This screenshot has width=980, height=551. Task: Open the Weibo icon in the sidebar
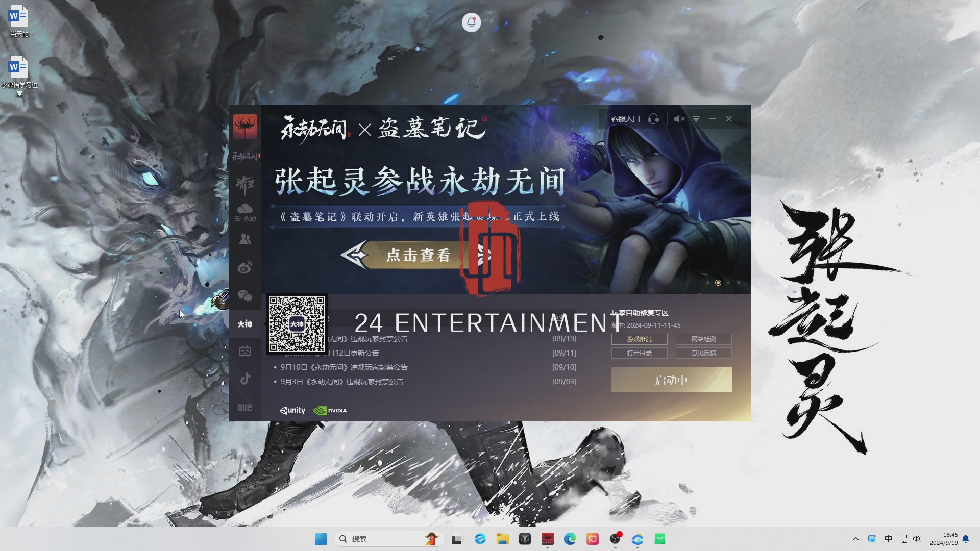click(245, 267)
